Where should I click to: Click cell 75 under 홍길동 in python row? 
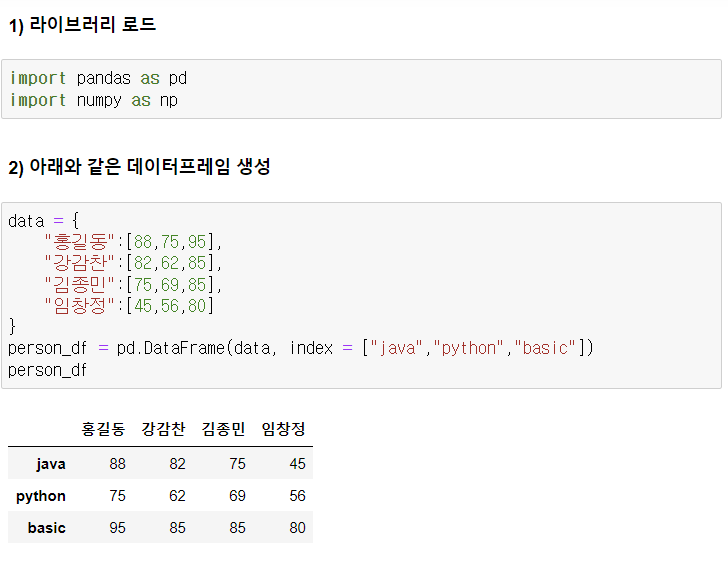117,495
